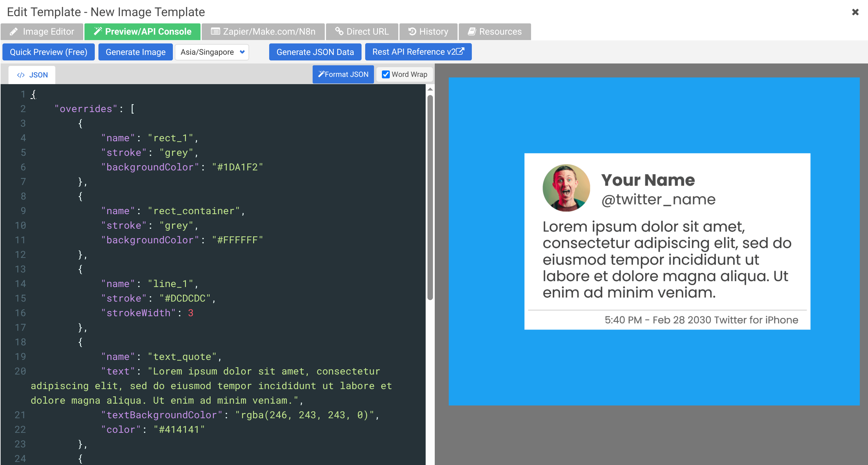This screenshot has height=465, width=868.
Task: Click the pencil icon on Image Editor tab
Action: [x=14, y=31]
